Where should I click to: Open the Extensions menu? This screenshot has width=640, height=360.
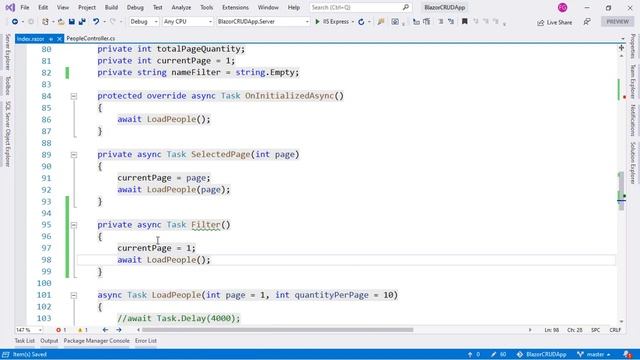[235, 7]
